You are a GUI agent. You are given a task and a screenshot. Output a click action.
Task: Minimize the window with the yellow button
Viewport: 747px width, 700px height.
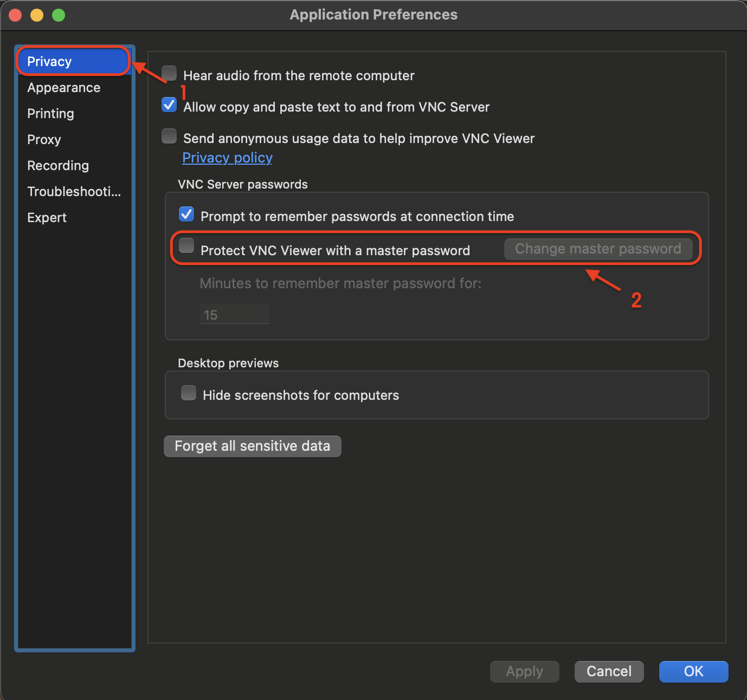click(37, 15)
